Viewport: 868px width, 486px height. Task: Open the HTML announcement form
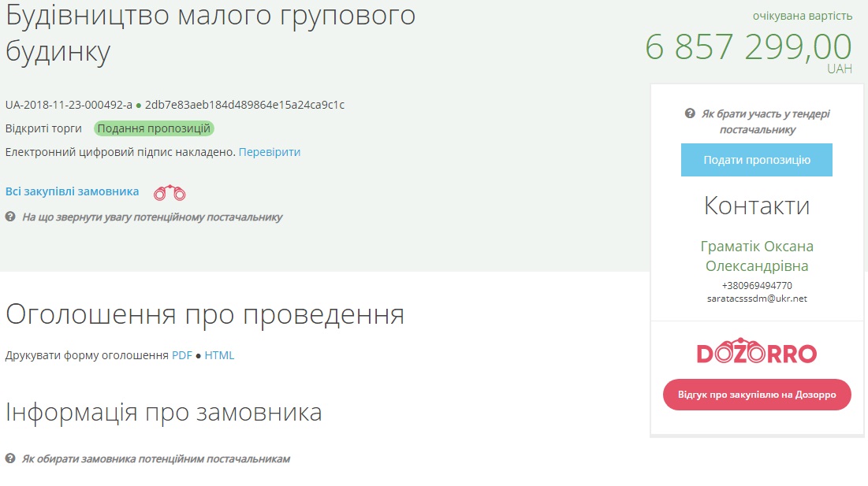(219, 355)
